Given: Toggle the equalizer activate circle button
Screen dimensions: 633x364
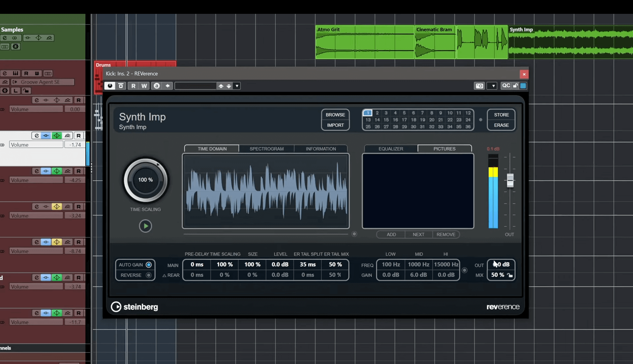Looking at the screenshot, I should pyautogui.click(x=465, y=270).
